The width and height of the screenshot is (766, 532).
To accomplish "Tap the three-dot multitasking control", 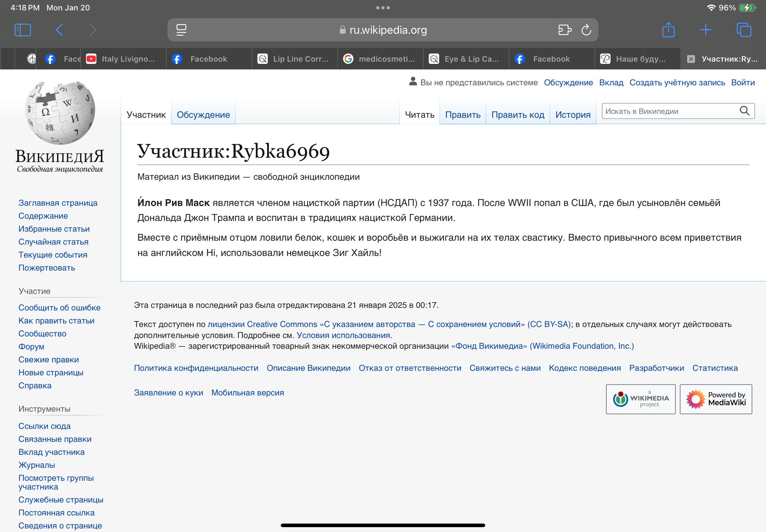I will tap(383, 8).
